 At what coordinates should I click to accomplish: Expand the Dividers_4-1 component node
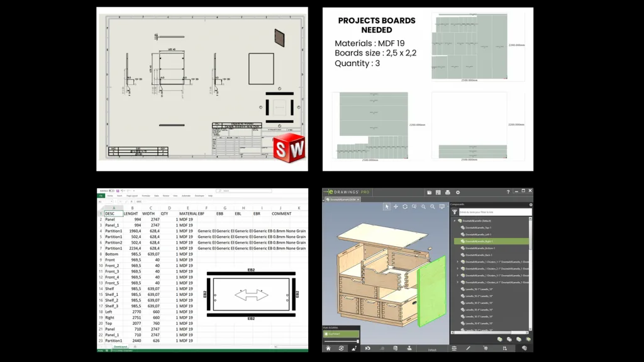pos(458,282)
